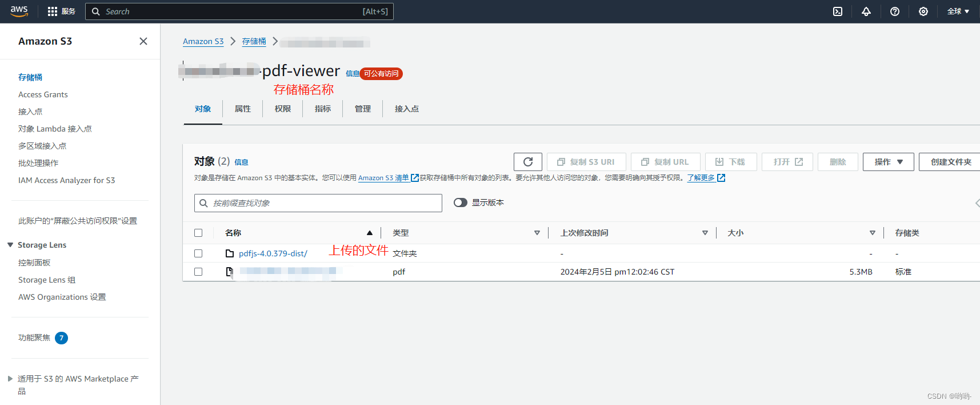Open the settings gear icon
Image resolution: width=980 pixels, height=405 pixels.
[923, 11]
